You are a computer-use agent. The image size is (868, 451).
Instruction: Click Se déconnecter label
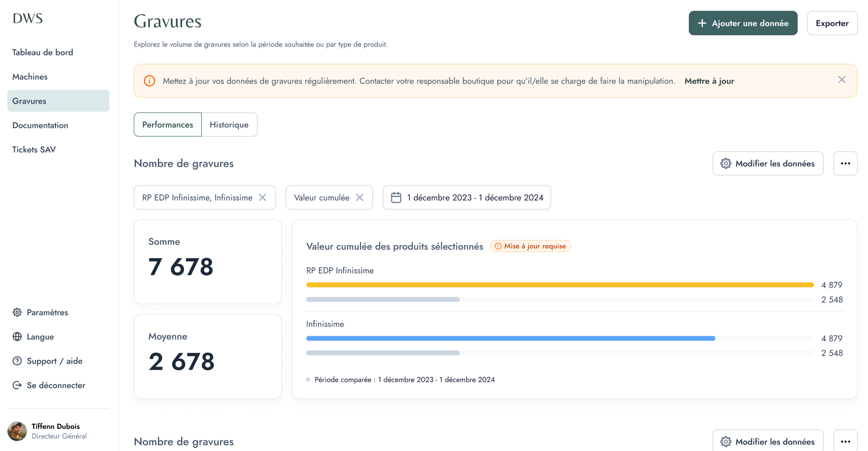[x=56, y=385]
